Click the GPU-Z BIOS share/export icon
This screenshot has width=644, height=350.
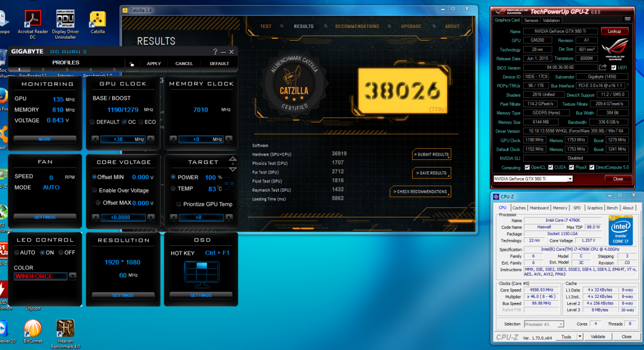(x=603, y=67)
